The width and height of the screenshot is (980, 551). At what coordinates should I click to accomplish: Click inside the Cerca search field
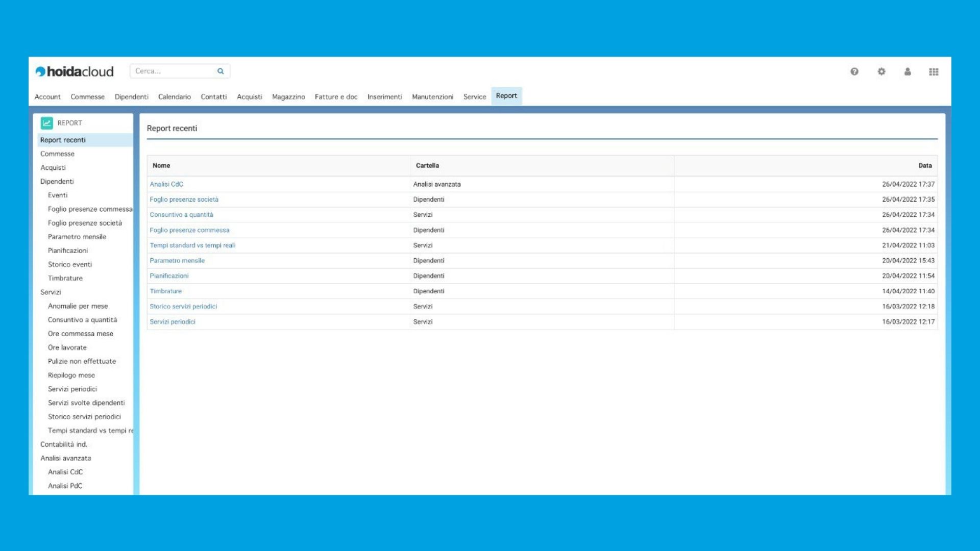pyautogui.click(x=174, y=71)
